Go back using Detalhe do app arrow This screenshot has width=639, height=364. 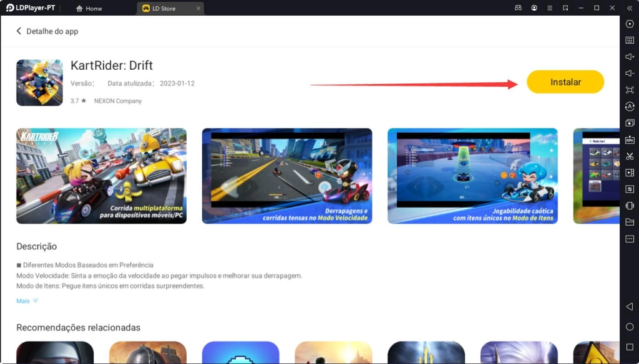19,31
